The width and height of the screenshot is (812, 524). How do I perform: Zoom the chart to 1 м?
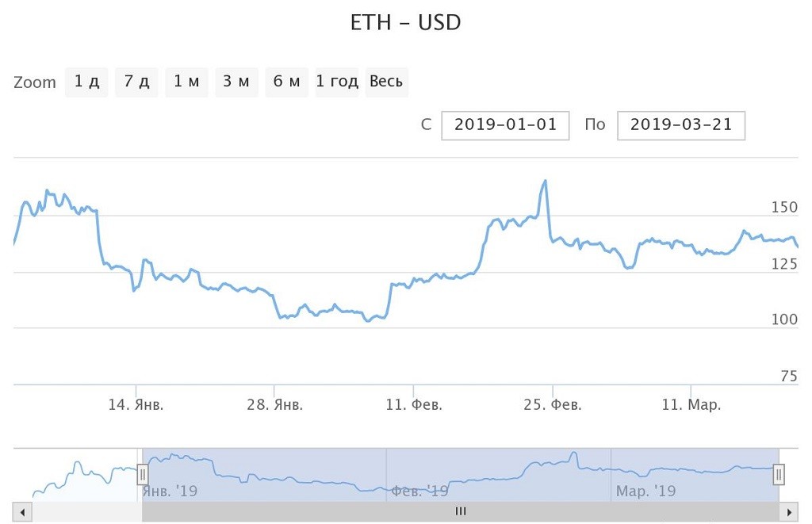coord(186,82)
